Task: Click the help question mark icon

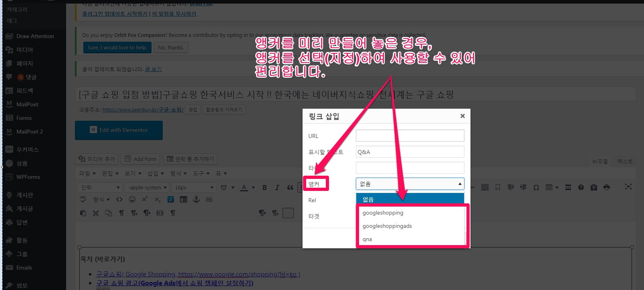Action: tap(581, 187)
